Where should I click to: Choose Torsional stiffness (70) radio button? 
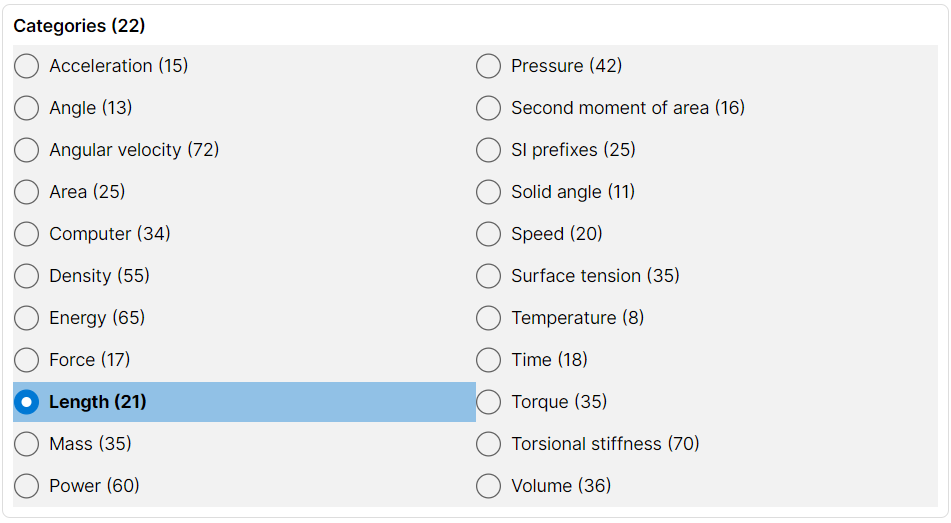pyautogui.click(x=488, y=444)
